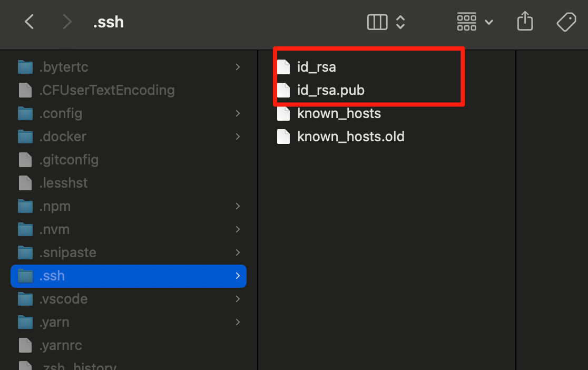Image resolution: width=588 pixels, height=370 pixels.
Task: Switch view using the column view icon
Action: coord(377,22)
